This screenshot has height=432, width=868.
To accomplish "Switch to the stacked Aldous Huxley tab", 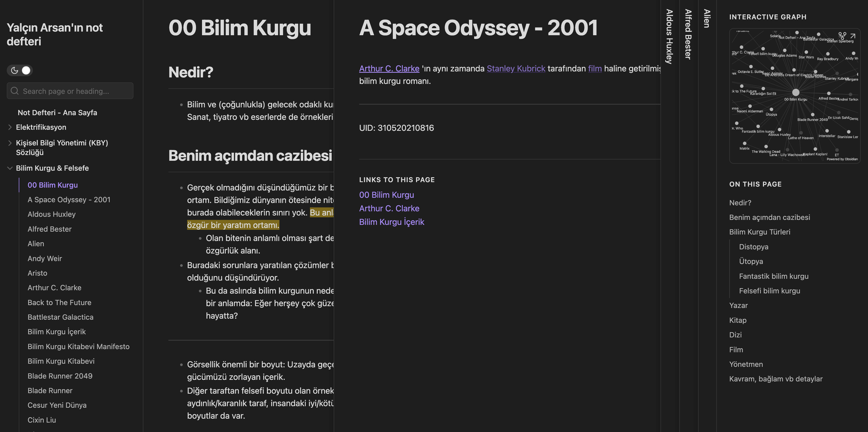I will pos(669,37).
